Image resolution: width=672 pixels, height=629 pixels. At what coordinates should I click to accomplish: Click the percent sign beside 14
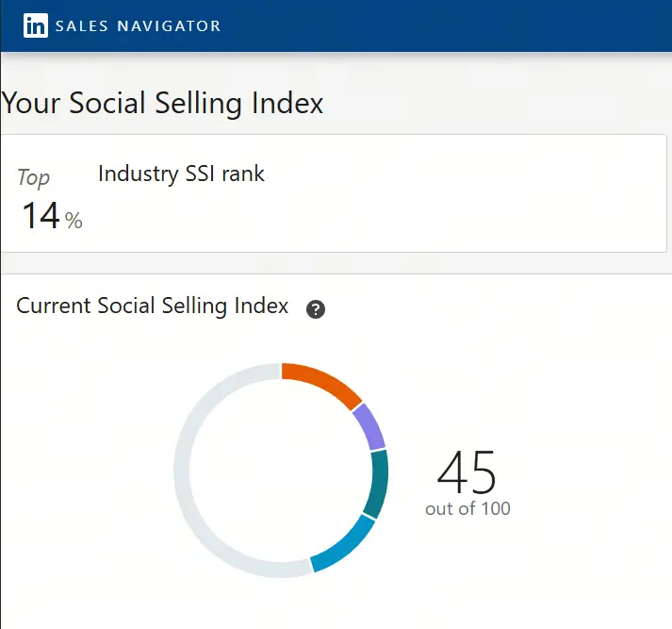coord(74,222)
